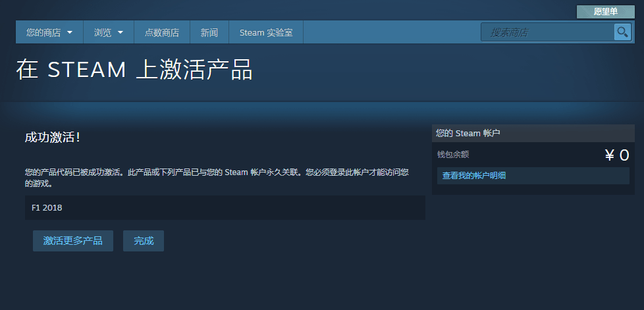
Task: Click the activation confirmation description paragraph
Action: pyautogui.click(x=217, y=178)
